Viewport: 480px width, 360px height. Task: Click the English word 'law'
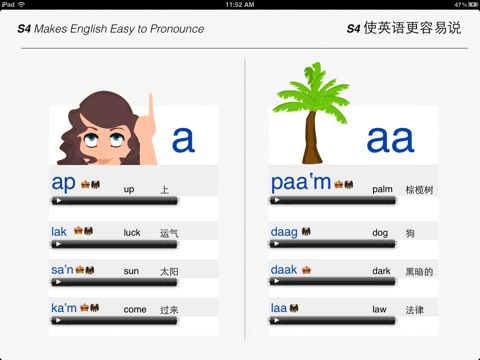pyautogui.click(x=379, y=310)
